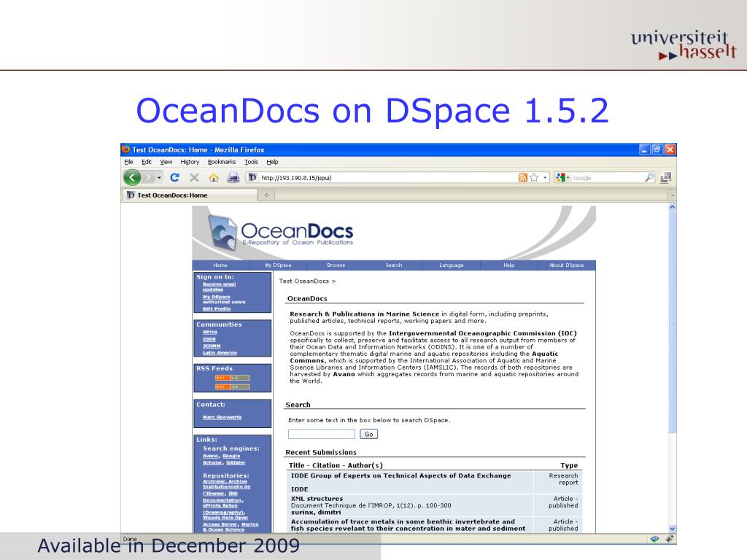Click the status bar gear icon
Viewport: 747px width, 560px height.
pos(670,539)
